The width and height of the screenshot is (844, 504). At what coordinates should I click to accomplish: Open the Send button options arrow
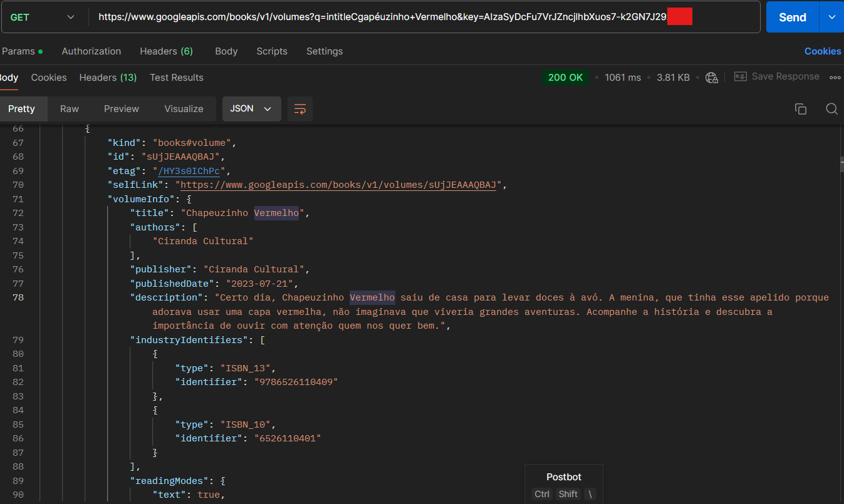click(831, 17)
